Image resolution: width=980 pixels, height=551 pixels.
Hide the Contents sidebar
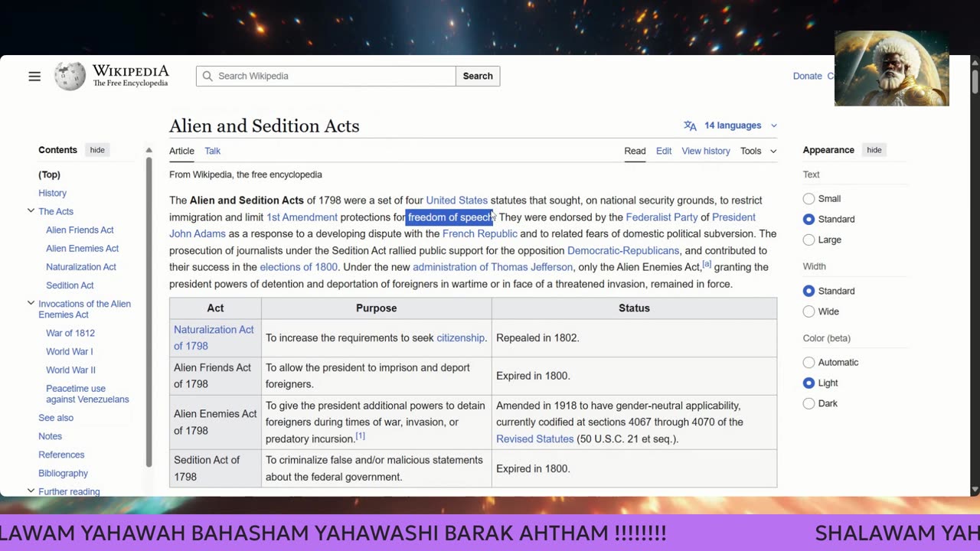click(x=97, y=150)
